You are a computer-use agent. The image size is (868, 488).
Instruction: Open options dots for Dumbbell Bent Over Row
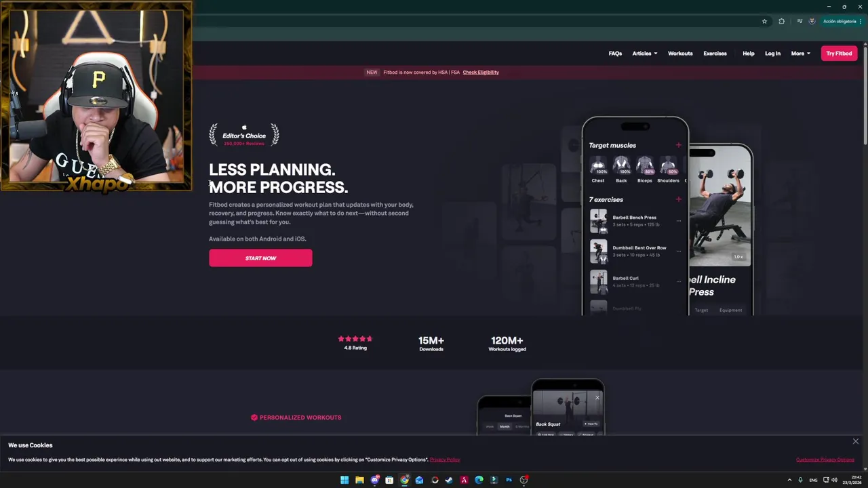coord(678,251)
